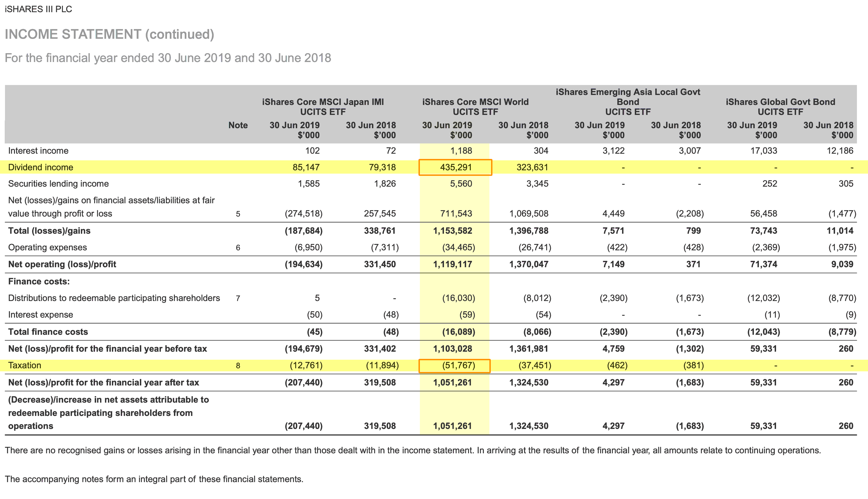868x499 pixels.
Task: Select the dividend income value 79,318
Action: point(382,167)
